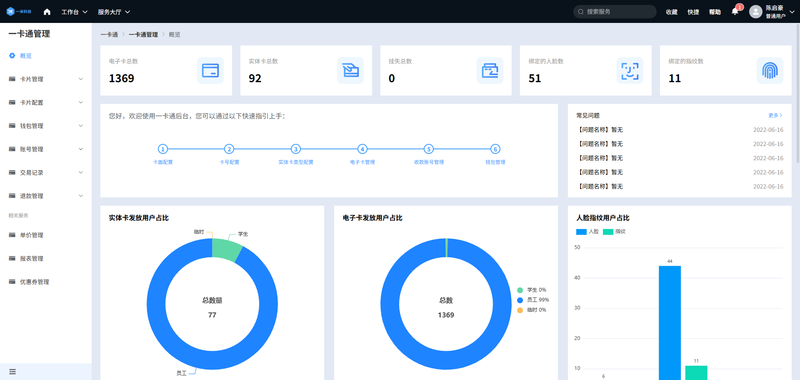Open 单价管理 menu item

click(x=46, y=235)
